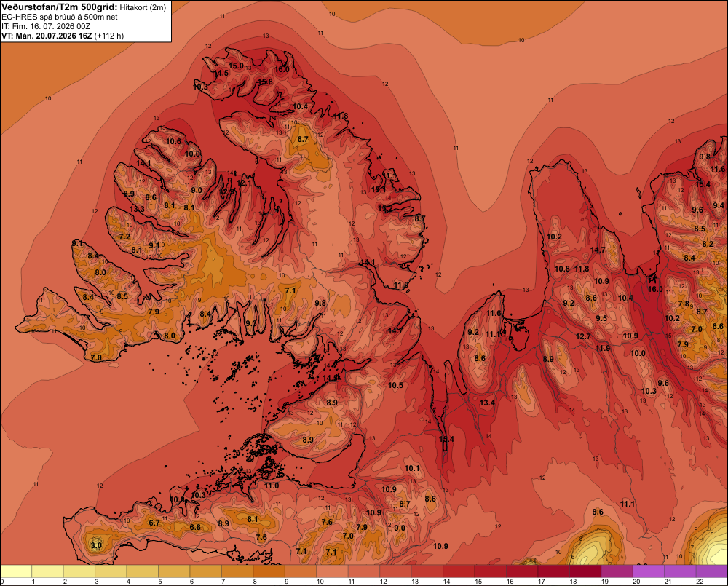Click the 3.0 temperature value on the southwestern glacier

(x=96, y=545)
